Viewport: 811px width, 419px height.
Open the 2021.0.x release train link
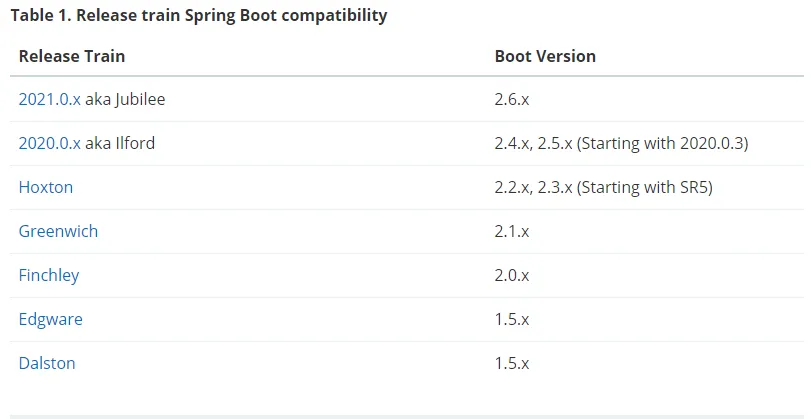tap(50, 99)
